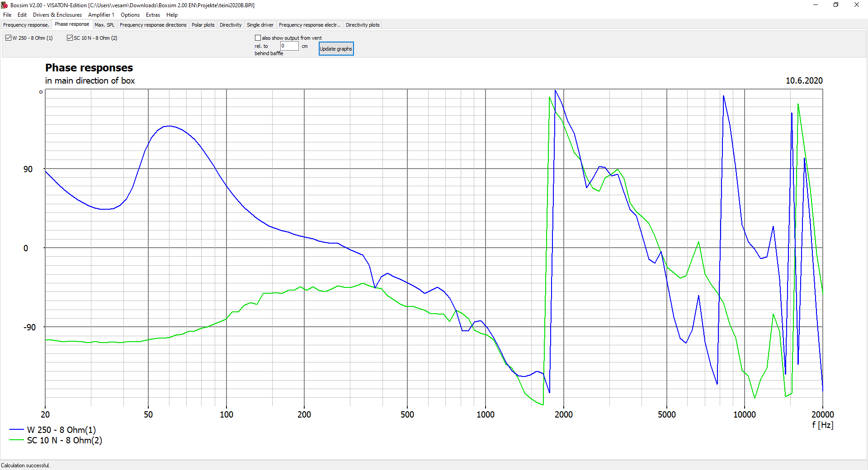Open the Options menu
This screenshot has width=868, height=470.
click(130, 15)
